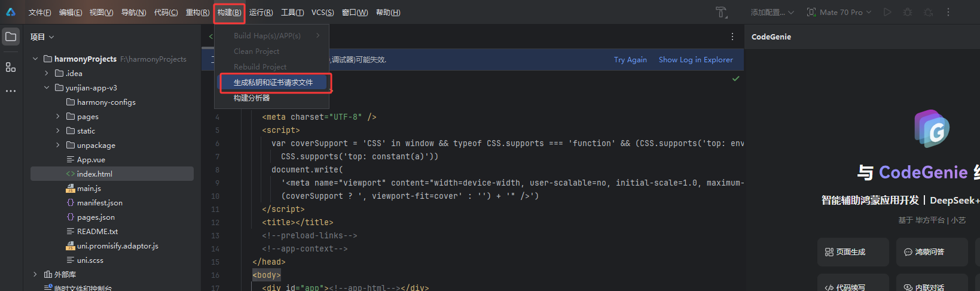
Task: Select uni.promisify.adaptor.js in project tree
Action: point(112,245)
